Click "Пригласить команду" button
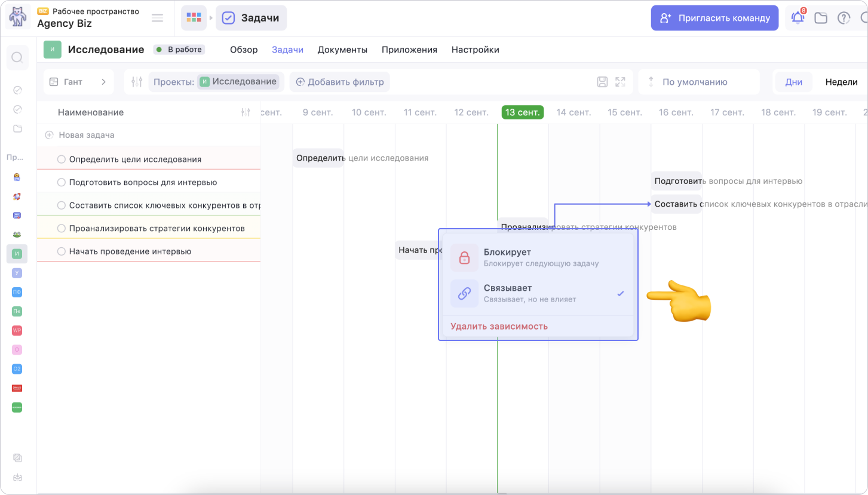Image resolution: width=868 pixels, height=495 pixels. click(714, 18)
